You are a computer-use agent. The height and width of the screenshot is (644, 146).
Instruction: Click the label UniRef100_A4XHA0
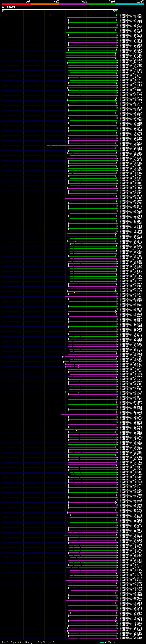click(x=131, y=63)
